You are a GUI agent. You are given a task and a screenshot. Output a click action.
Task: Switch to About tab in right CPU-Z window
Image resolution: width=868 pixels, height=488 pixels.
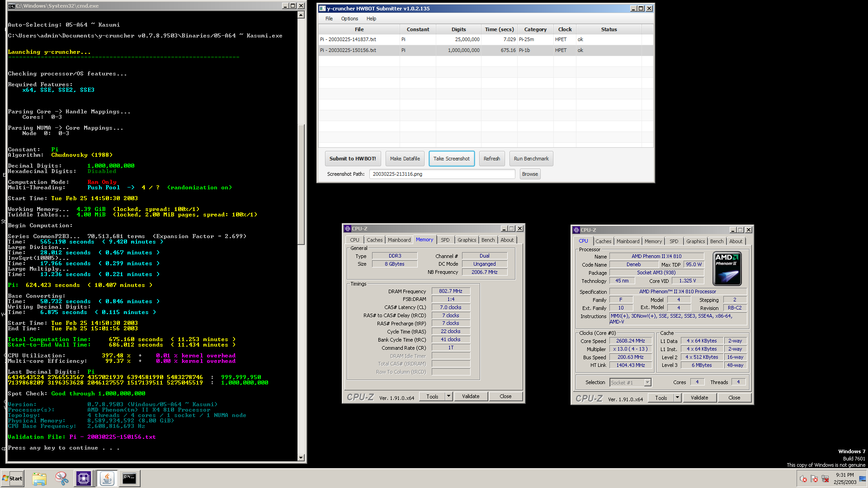click(x=736, y=241)
